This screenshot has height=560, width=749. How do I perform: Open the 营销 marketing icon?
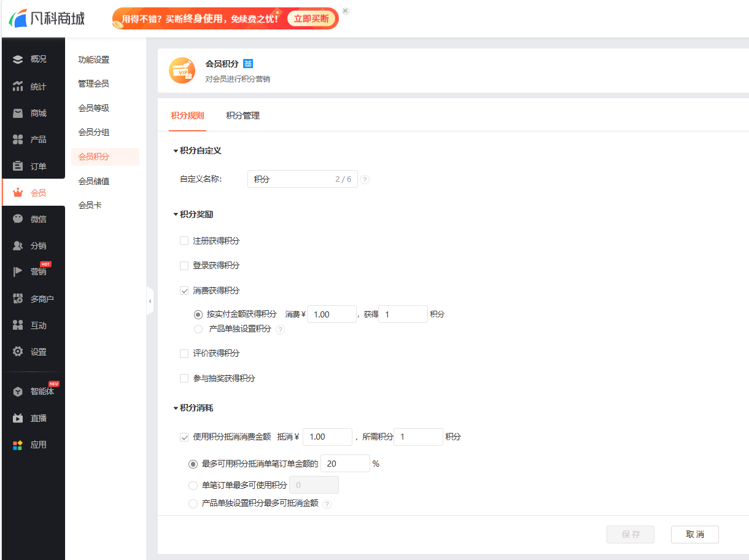[x=33, y=272]
